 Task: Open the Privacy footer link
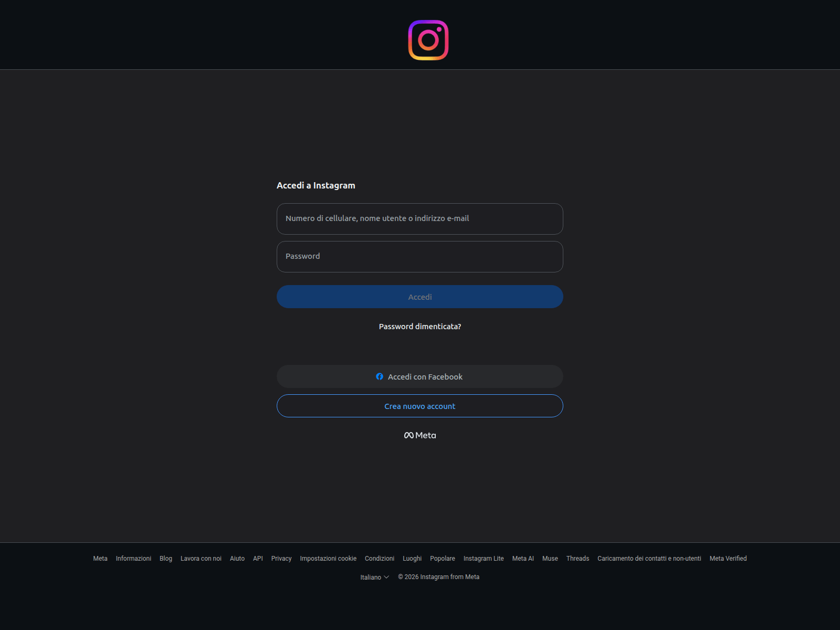(x=281, y=559)
